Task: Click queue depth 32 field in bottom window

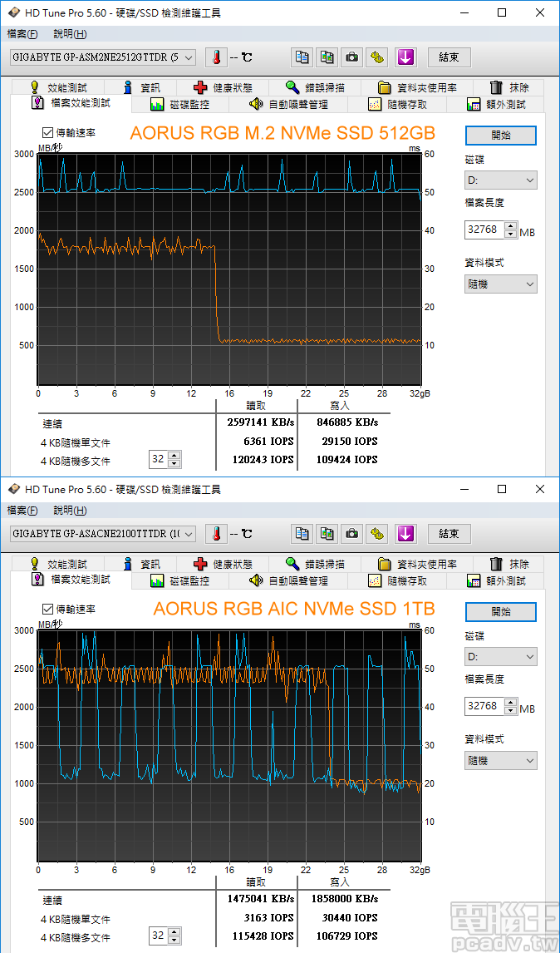Action: 159,936
